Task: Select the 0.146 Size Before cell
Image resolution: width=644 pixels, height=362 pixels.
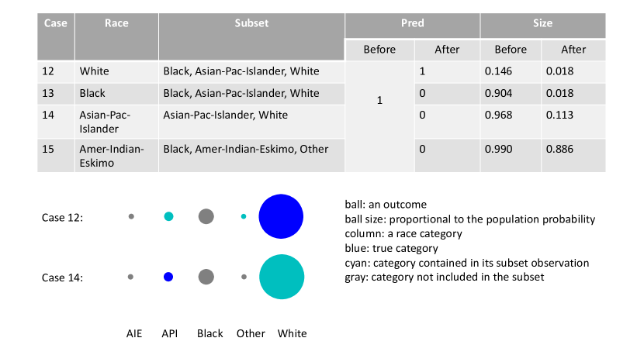Action: click(511, 72)
